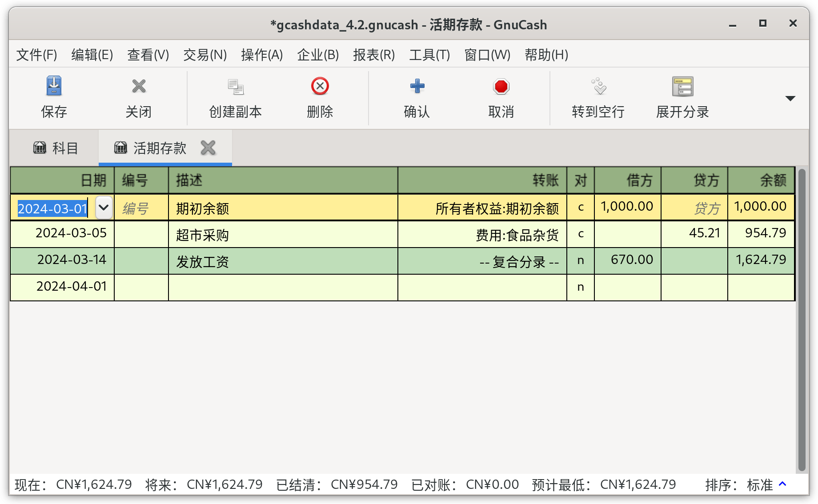Click the empty description cell of 2024-04-01 row
Screen dimensions: 818x504
(x=283, y=288)
